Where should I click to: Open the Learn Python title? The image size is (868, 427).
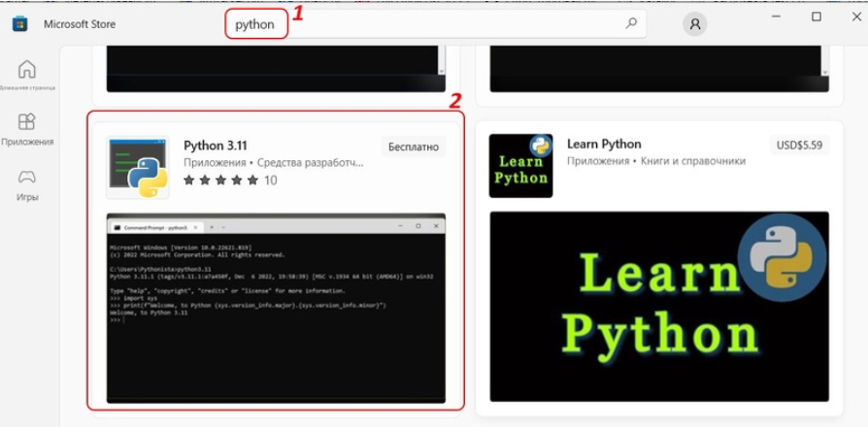[x=604, y=145]
